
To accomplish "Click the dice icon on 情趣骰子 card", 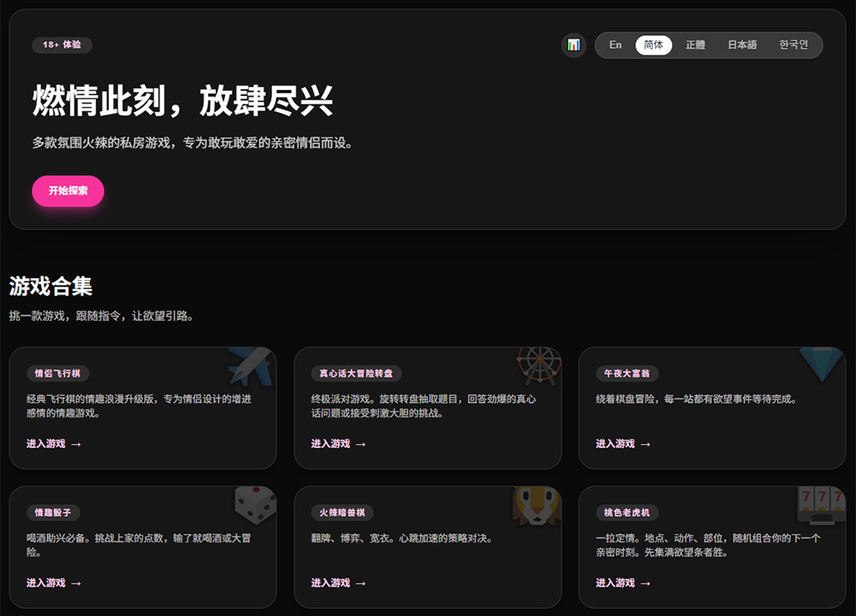I will [x=255, y=505].
